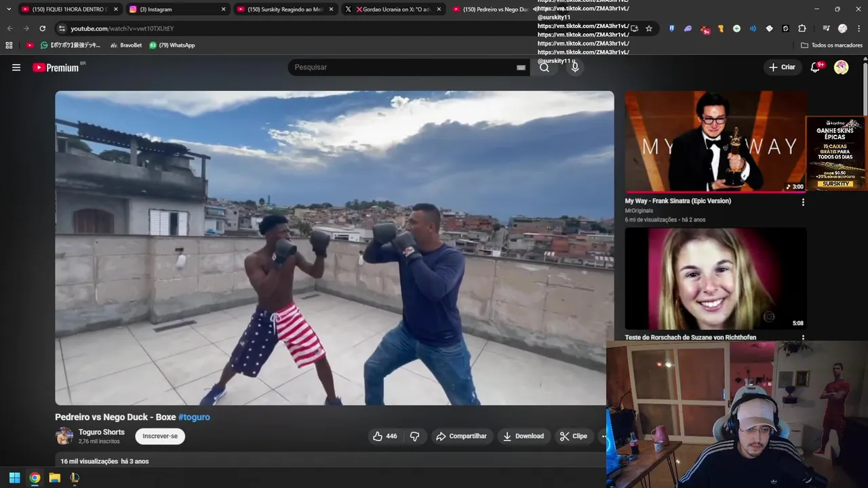Viewport: 868px width, 488px height.
Task: Click the boxing video player
Action: point(334,248)
